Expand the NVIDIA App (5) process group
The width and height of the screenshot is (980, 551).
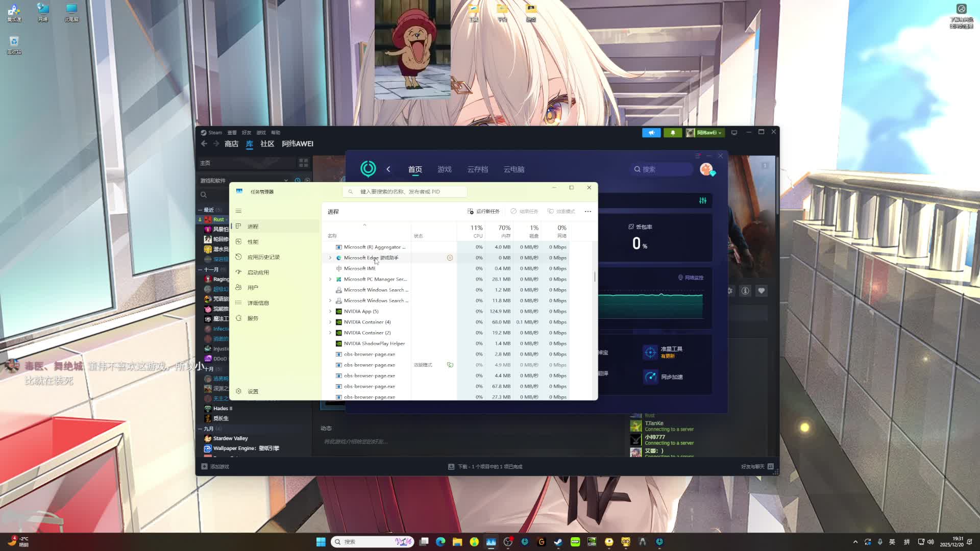click(x=330, y=311)
